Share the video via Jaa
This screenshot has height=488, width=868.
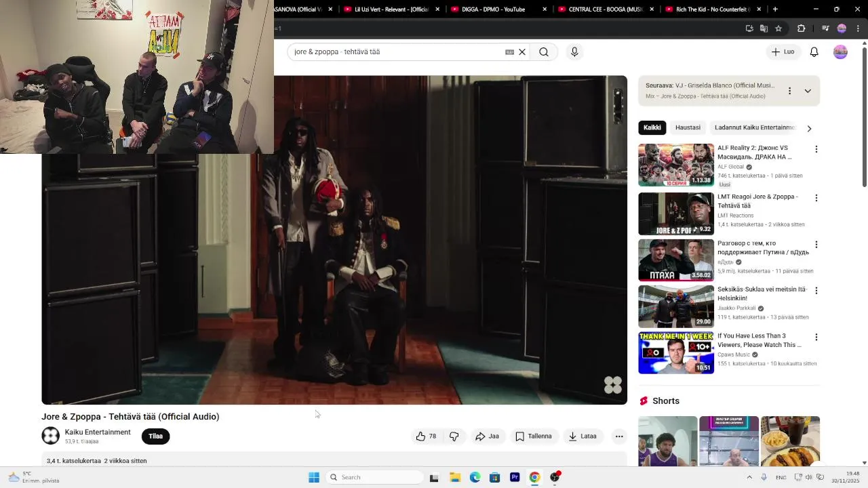click(487, 436)
